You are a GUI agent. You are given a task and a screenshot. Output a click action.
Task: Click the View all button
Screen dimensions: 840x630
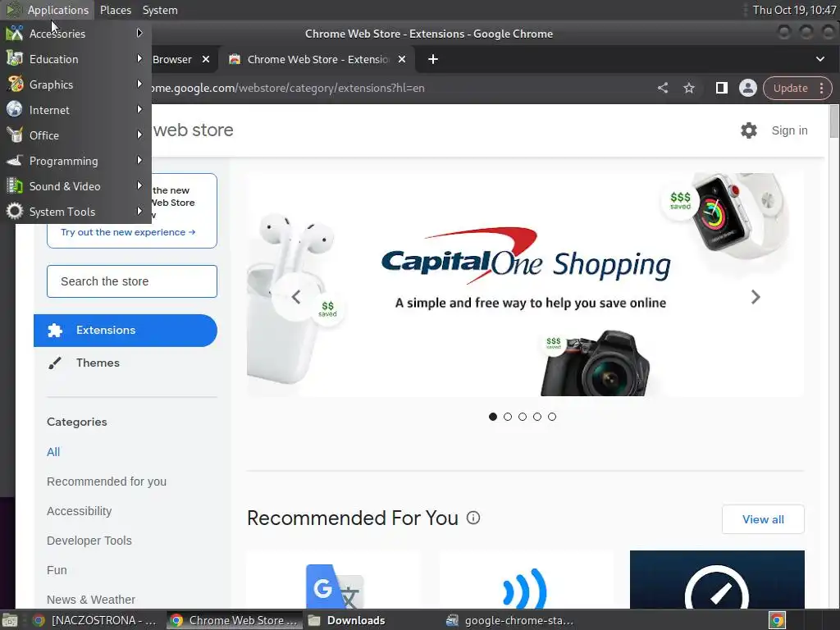(763, 519)
